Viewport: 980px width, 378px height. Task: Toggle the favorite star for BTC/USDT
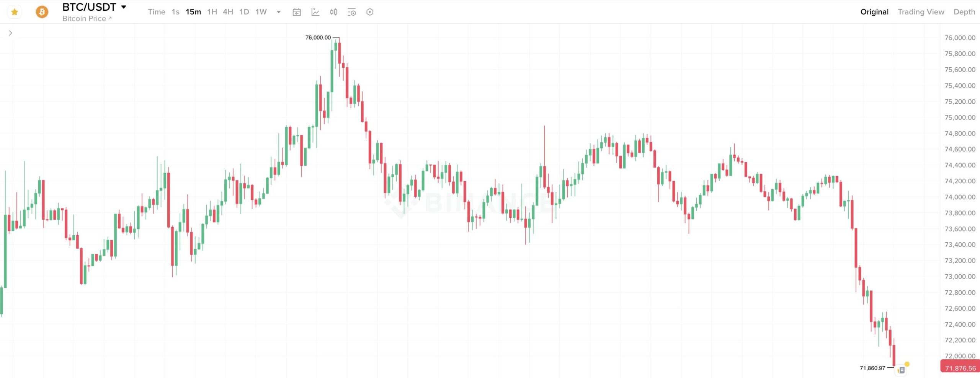(x=15, y=12)
